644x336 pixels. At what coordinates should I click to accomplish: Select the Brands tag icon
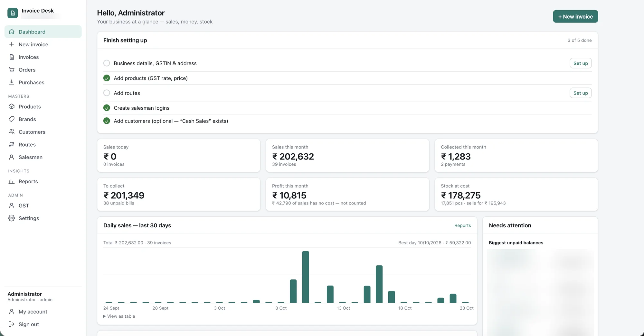(12, 119)
